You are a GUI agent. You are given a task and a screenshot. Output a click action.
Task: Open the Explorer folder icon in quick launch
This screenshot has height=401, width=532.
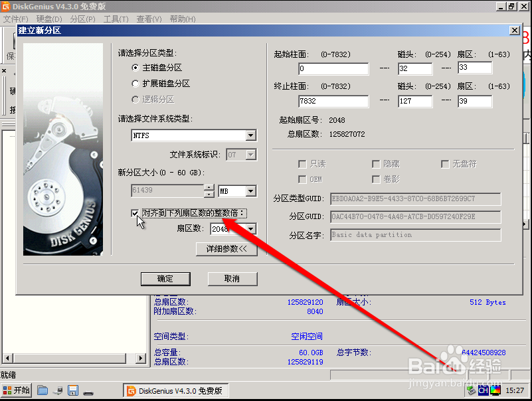(x=43, y=390)
